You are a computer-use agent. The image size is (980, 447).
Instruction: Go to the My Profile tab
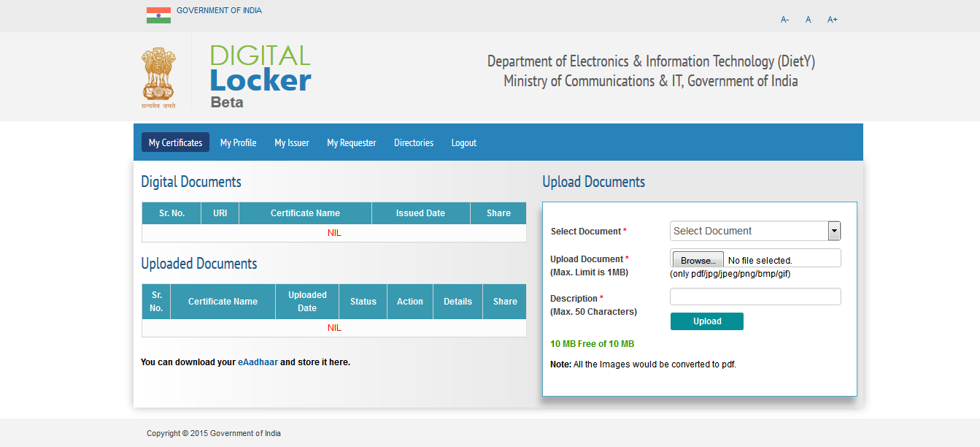(238, 142)
